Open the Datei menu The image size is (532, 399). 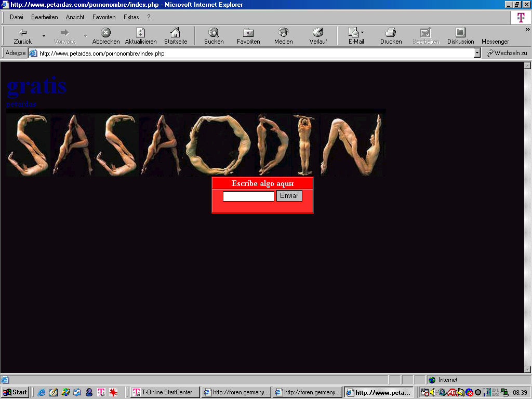click(17, 17)
